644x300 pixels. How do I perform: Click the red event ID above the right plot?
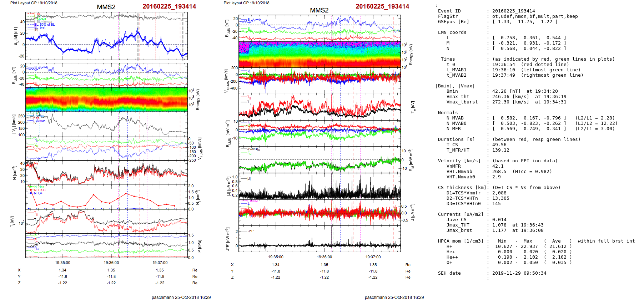382,6
